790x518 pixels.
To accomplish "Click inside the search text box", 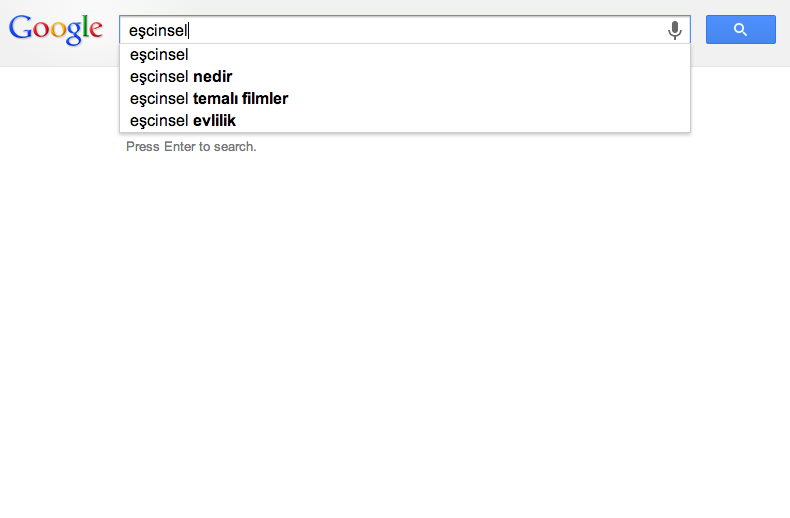I will (393, 30).
